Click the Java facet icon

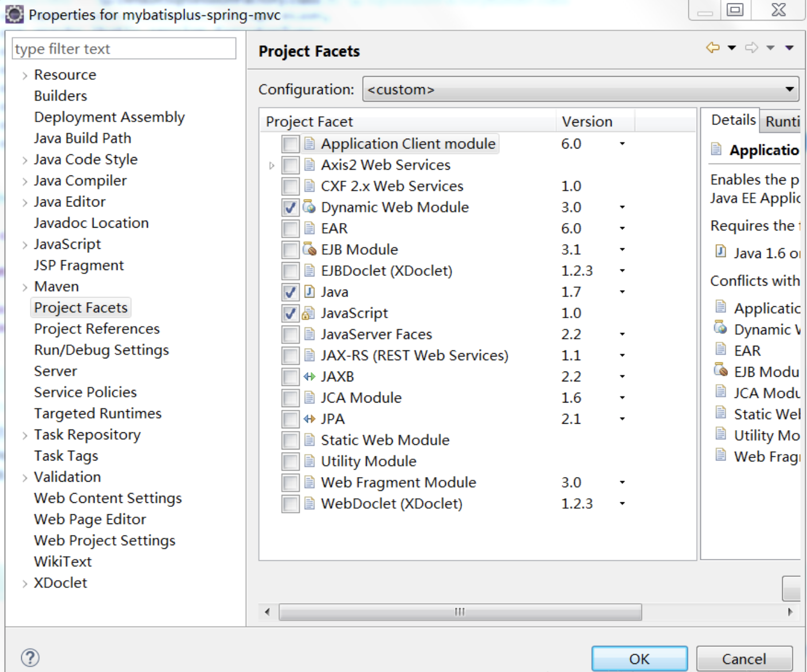point(310,292)
